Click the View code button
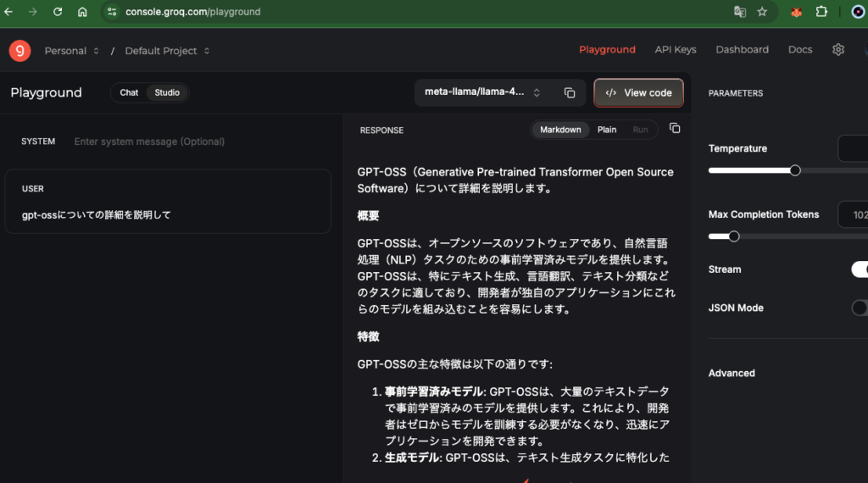Image resolution: width=868 pixels, height=483 pixels. (x=638, y=93)
